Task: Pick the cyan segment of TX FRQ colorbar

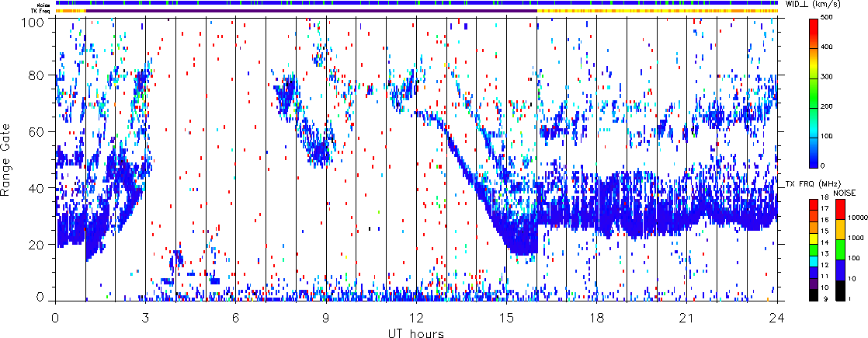Action: [x=814, y=262]
